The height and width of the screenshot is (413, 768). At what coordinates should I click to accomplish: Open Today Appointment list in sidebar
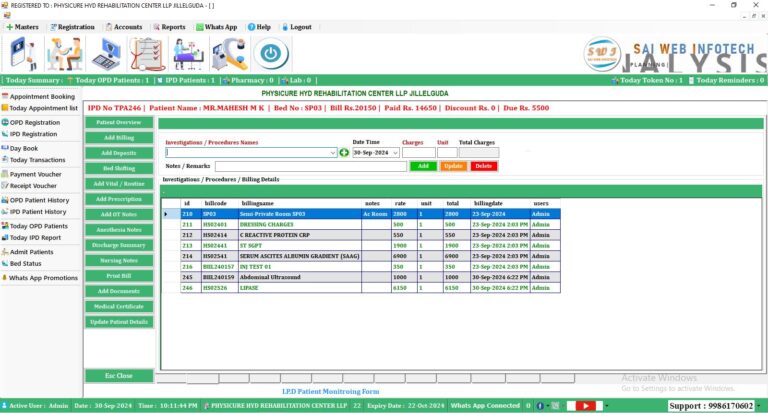coord(40,108)
